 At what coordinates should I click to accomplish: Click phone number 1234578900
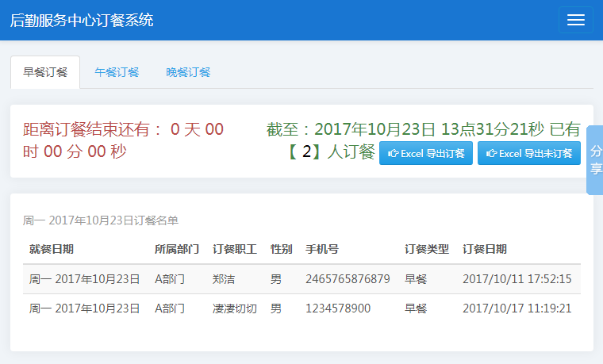click(x=338, y=308)
